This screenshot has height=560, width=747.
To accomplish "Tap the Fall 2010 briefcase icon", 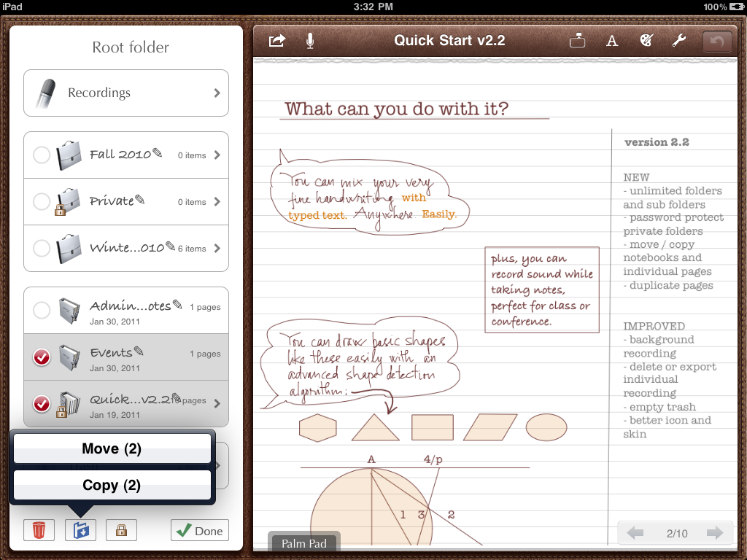I will click(x=69, y=155).
